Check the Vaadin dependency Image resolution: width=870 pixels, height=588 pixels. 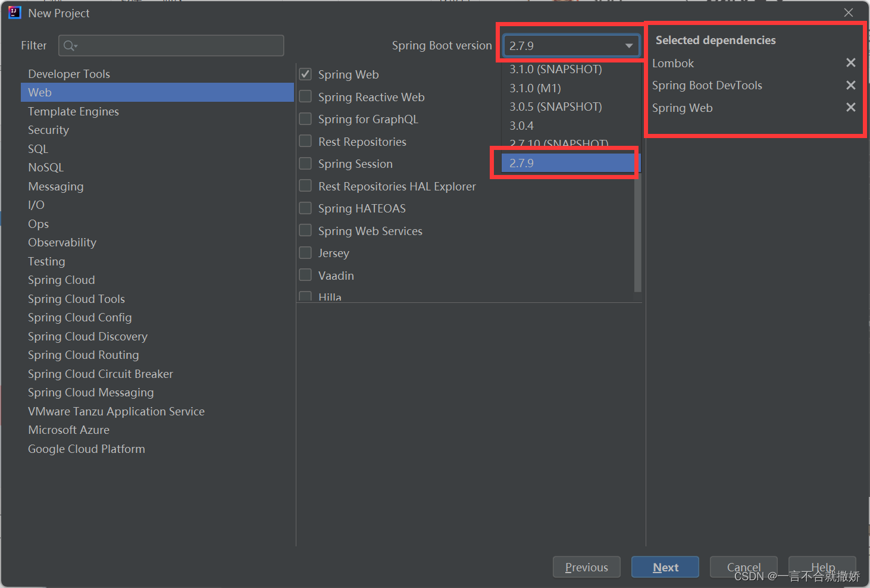305,275
